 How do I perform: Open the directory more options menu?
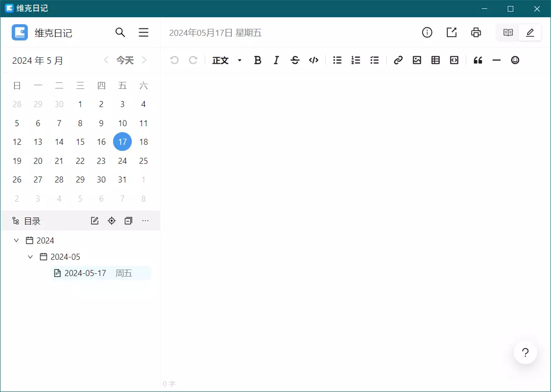(146, 221)
